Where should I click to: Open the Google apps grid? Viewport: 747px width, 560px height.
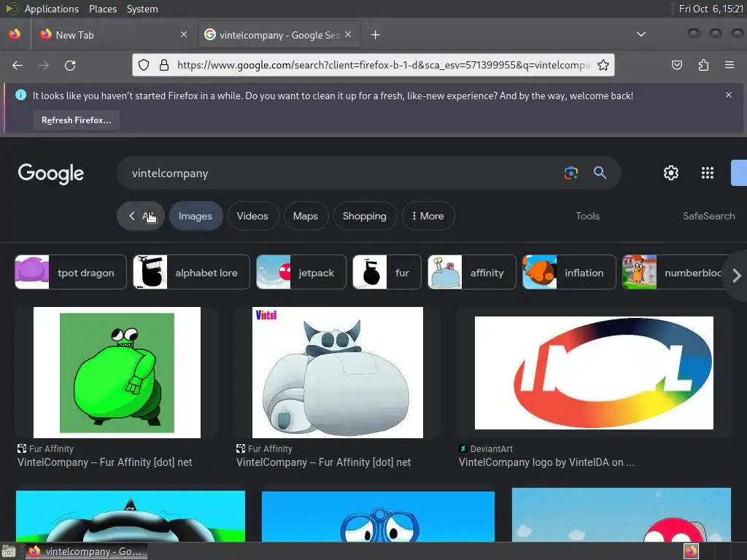pos(708,173)
